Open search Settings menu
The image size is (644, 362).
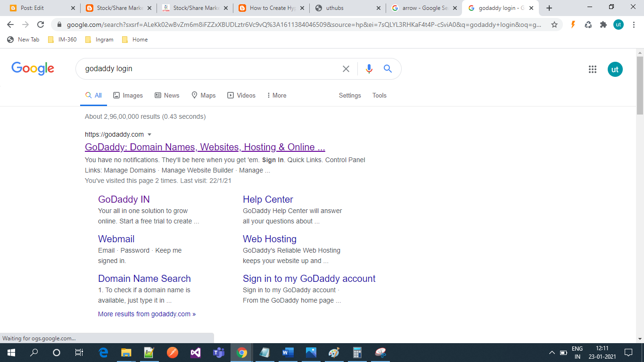point(350,95)
